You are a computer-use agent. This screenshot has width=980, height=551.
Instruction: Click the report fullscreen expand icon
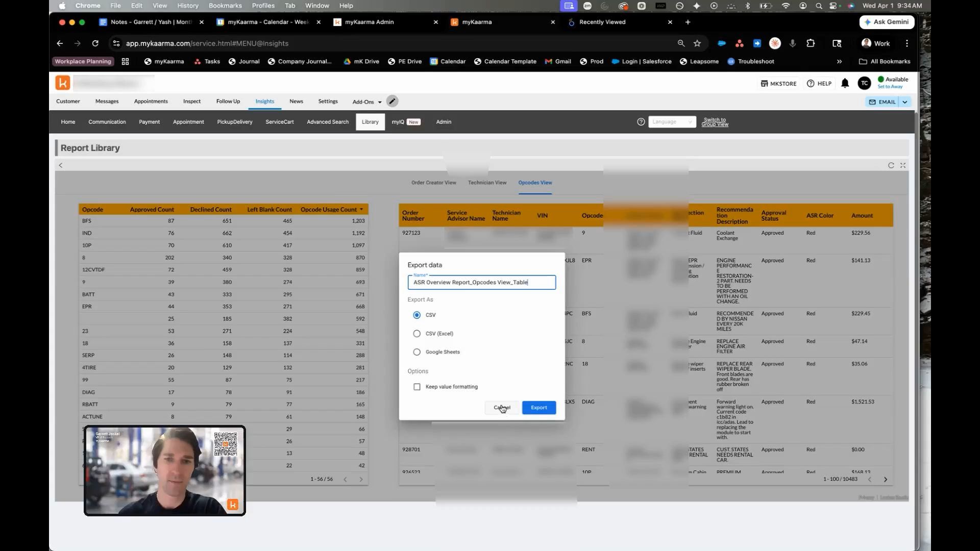903,165
